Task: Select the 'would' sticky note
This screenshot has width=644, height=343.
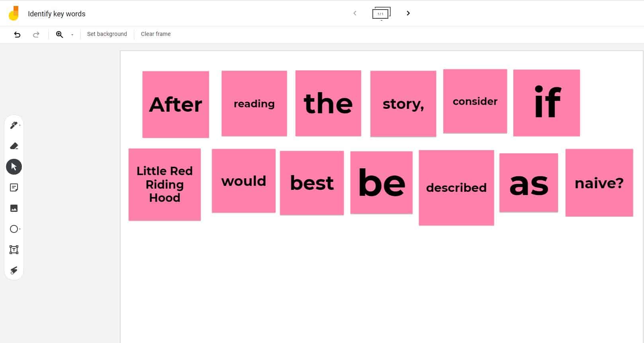Action: point(244,181)
